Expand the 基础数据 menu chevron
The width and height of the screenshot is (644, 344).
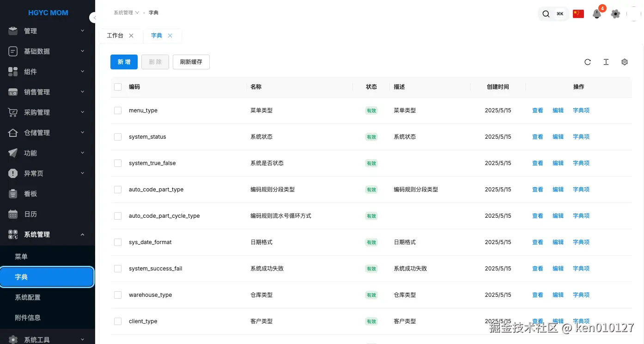tap(83, 51)
